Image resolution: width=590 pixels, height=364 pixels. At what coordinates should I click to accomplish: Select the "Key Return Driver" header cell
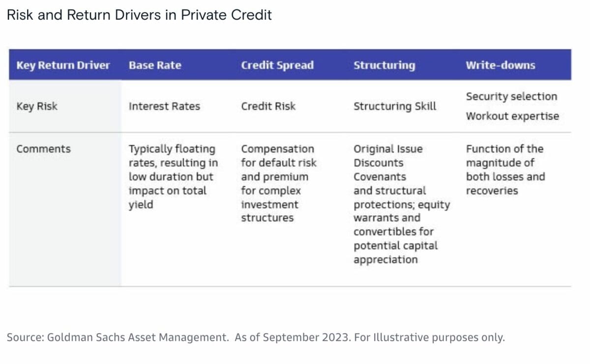tap(63, 65)
